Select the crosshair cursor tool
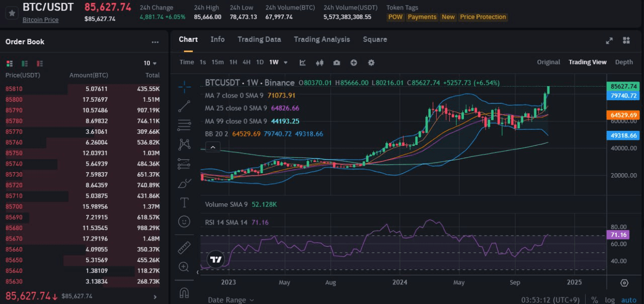644x304 pixels. tap(184, 87)
